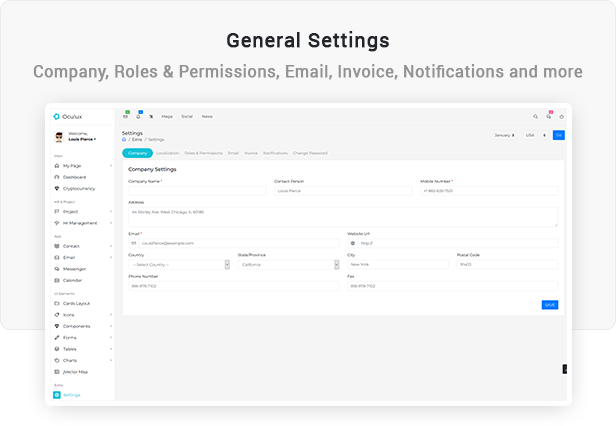Screen dimensions: 616x426
Task: Click the Components icon in sidebar
Action: coord(57,326)
